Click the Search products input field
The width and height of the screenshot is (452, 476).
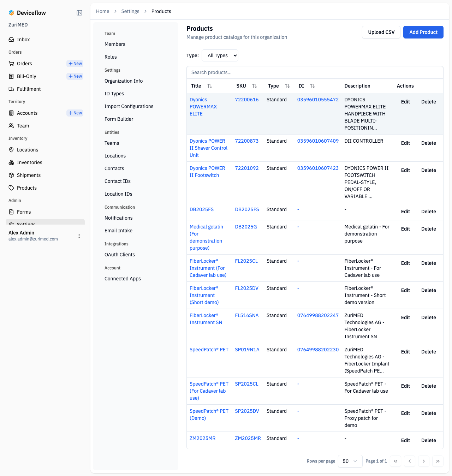[315, 72]
